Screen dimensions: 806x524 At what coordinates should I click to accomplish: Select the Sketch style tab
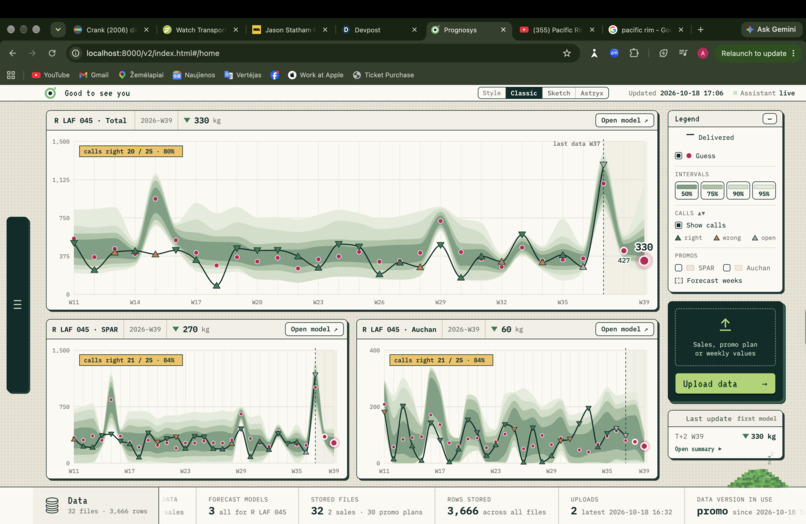click(x=558, y=93)
